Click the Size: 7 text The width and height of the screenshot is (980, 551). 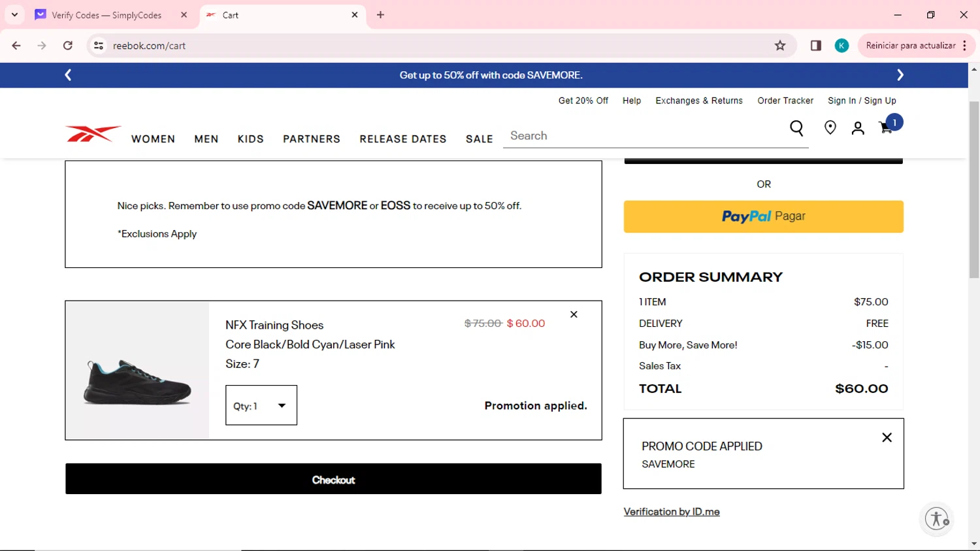(x=242, y=364)
